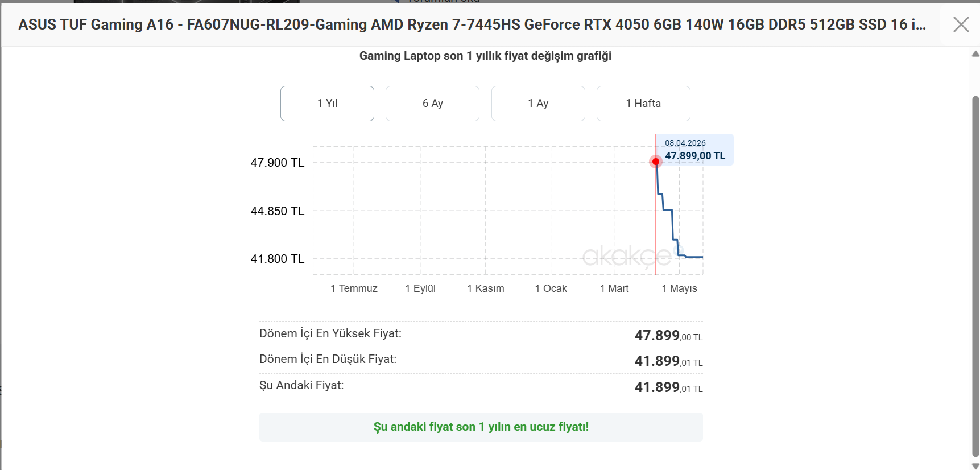
Task: Click 'Dönem İçi En Düşük Fiyat' label
Action: tap(328, 359)
